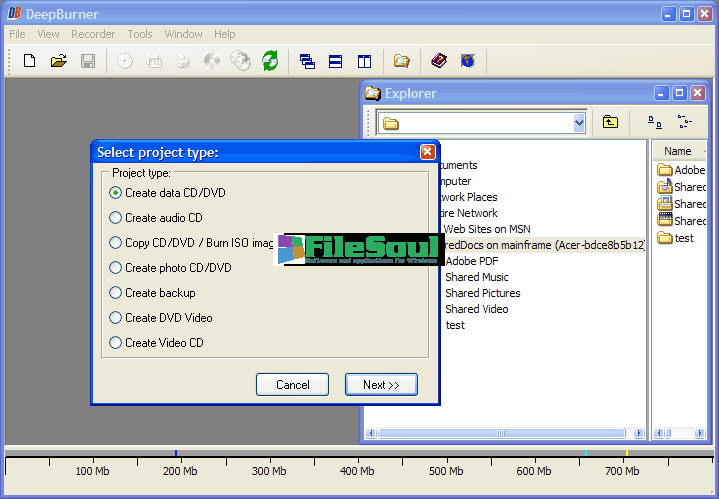Select Create DVD Video project type
The image size is (719, 499).
coord(116,318)
